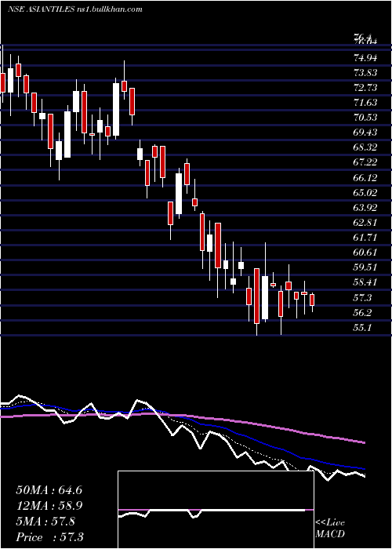Click the NSE ASIANTILES ns1.bullkhan.com title
This screenshot has height=549, width=392.
(x=75, y=9)
